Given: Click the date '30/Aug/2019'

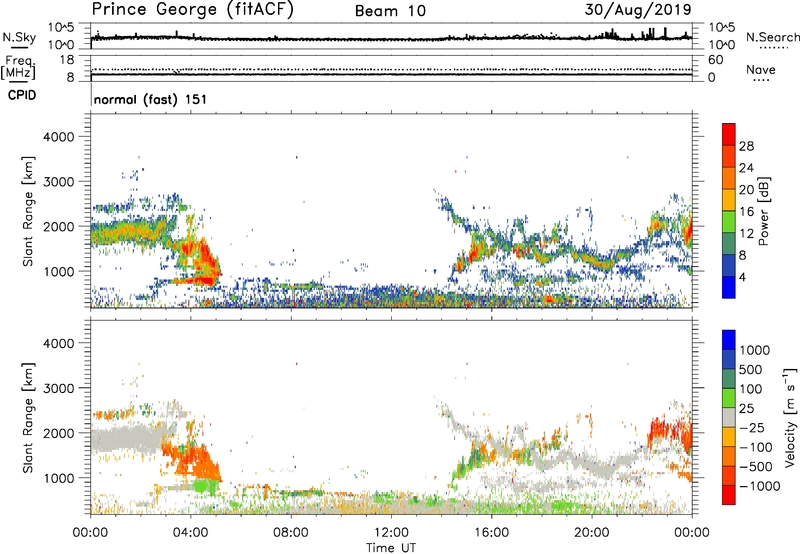Looking at the screenshot, I should click(638, 10).
